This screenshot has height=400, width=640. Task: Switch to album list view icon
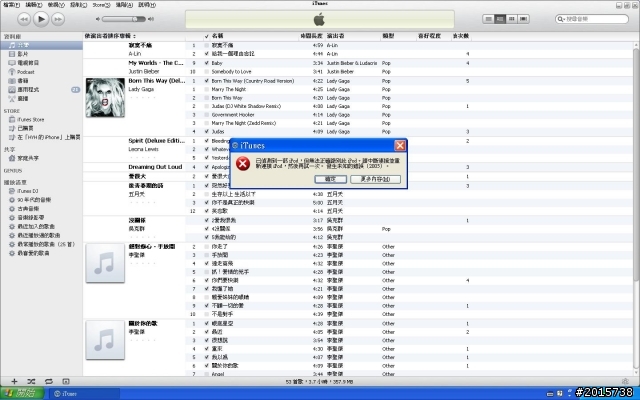[500, 19]
